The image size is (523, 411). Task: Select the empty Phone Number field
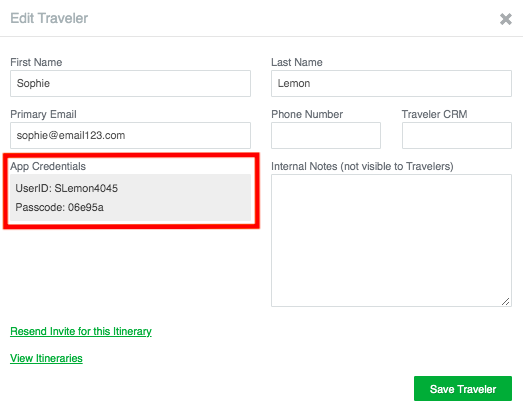(326, 135)
